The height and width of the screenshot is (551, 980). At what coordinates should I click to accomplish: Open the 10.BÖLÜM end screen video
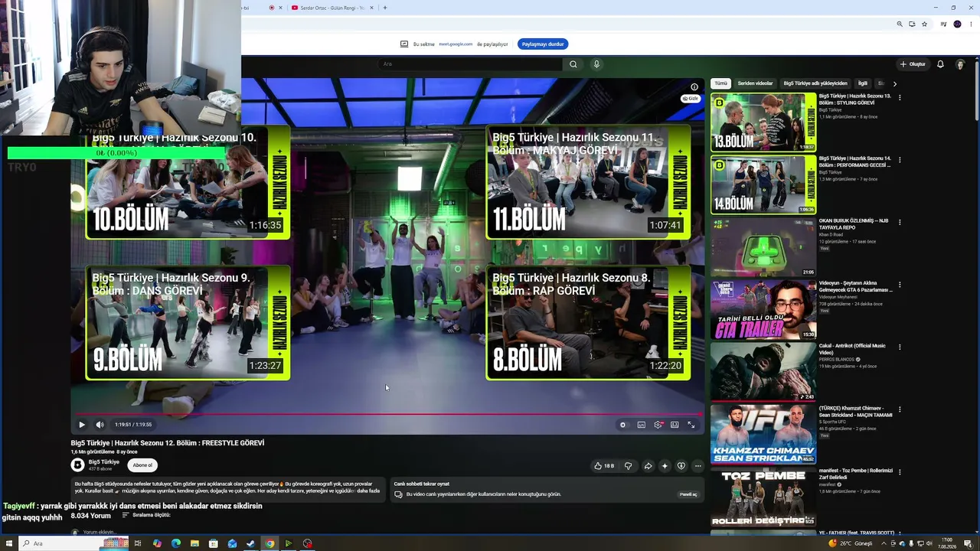(x=188, y=182)
